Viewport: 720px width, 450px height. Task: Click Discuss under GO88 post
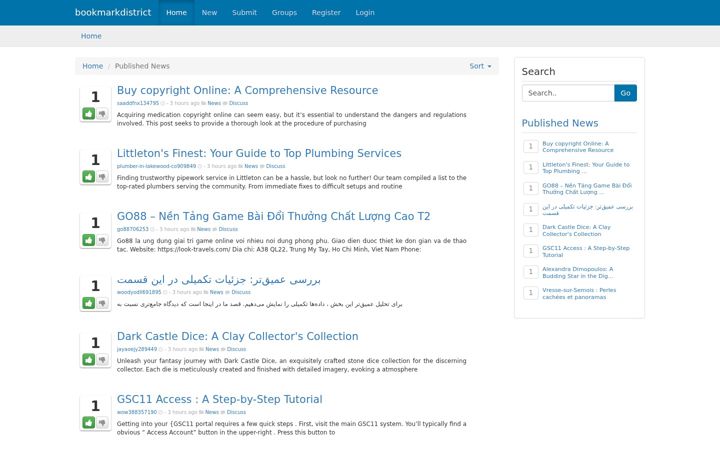[x=228, y=229]
